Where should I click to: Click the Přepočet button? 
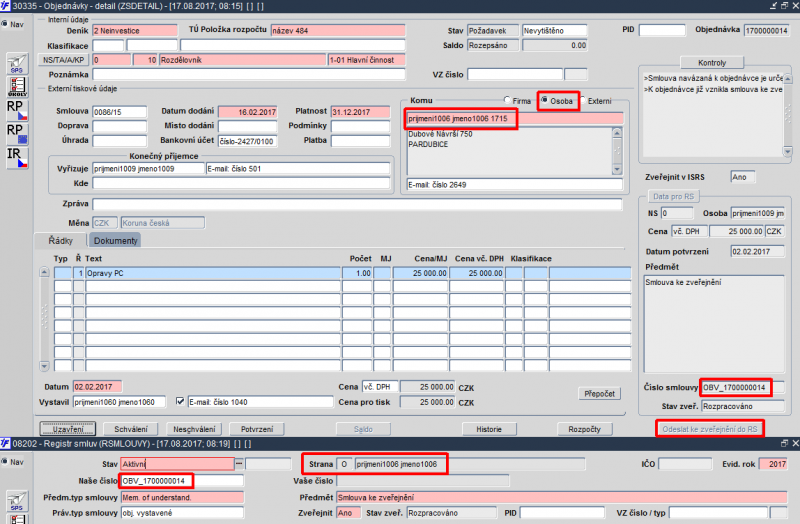[599, 394]
